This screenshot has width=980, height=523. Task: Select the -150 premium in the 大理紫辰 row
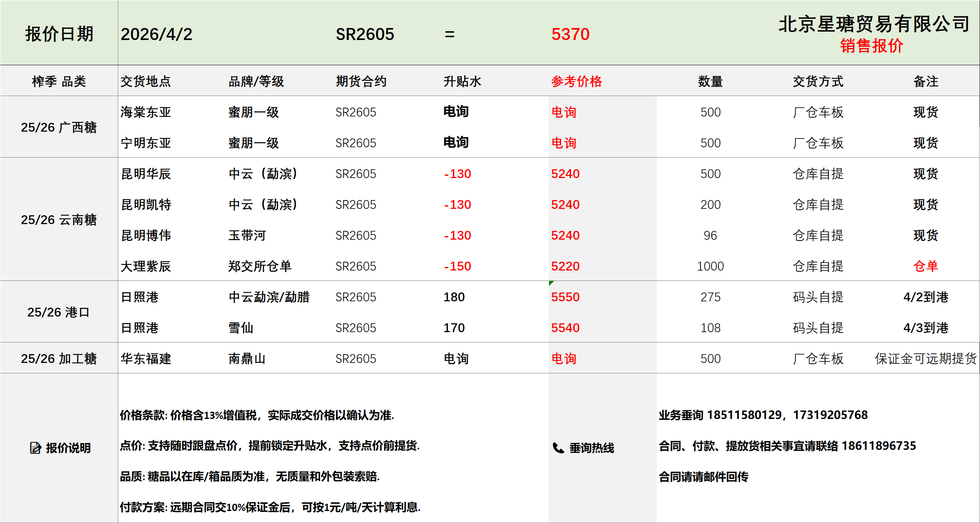(457, 266)
